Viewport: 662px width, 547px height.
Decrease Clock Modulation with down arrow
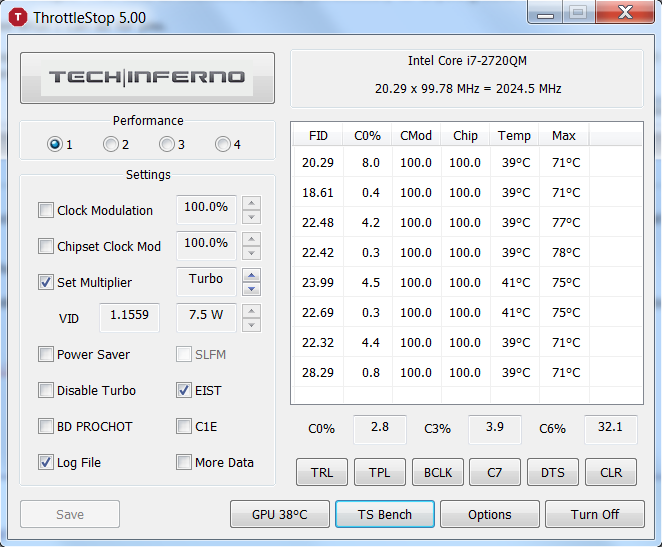tap(252, 217)
